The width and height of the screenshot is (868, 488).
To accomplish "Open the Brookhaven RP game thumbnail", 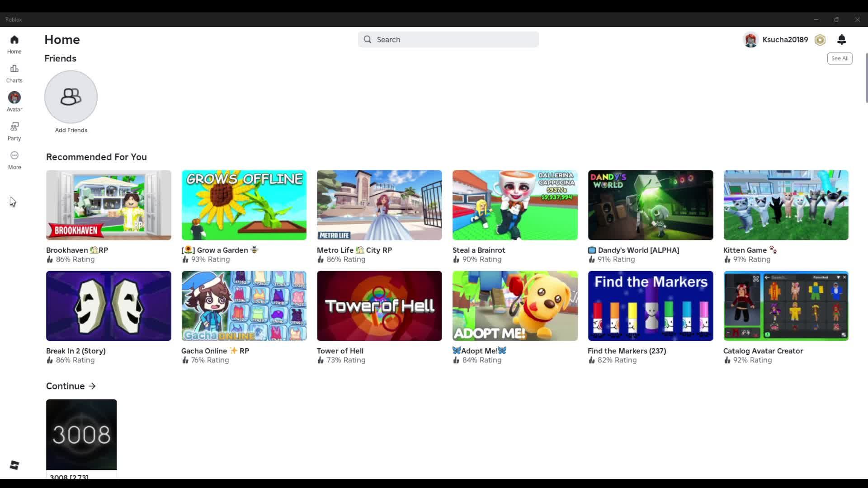I will click(x=108, y=205).
